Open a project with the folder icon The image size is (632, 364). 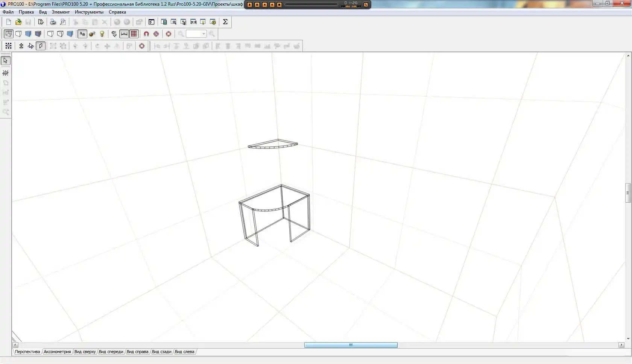tap(18, 22)
